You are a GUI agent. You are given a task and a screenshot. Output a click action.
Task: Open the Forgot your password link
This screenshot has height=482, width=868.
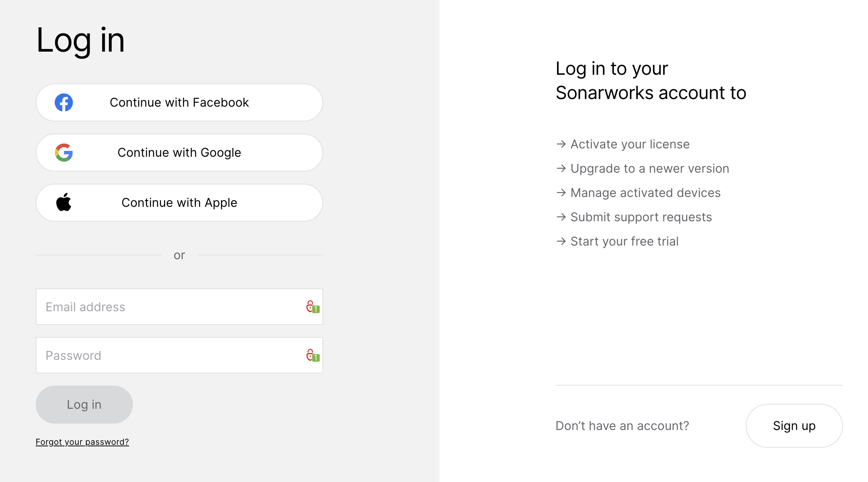click(82, 442)
